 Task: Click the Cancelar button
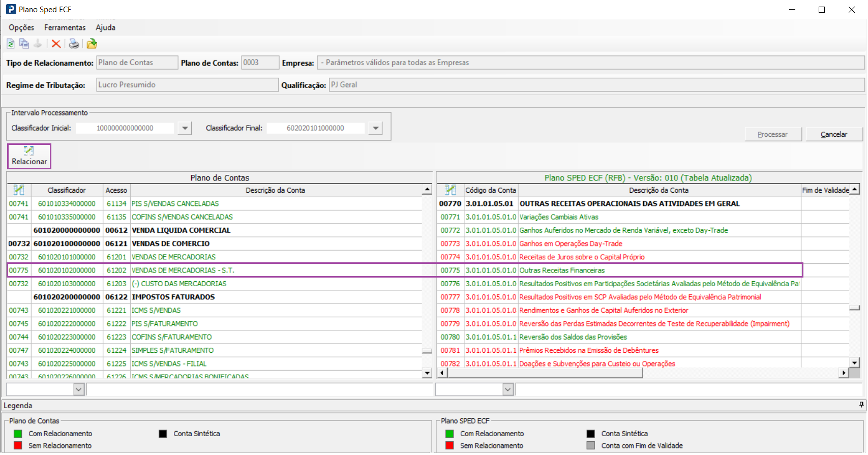[833, 135]
